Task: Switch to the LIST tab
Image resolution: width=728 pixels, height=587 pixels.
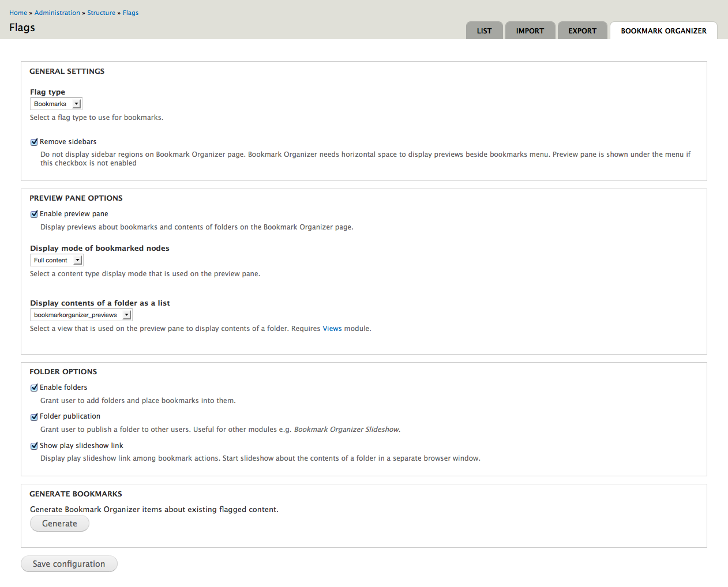Action: tap(484, 31)
